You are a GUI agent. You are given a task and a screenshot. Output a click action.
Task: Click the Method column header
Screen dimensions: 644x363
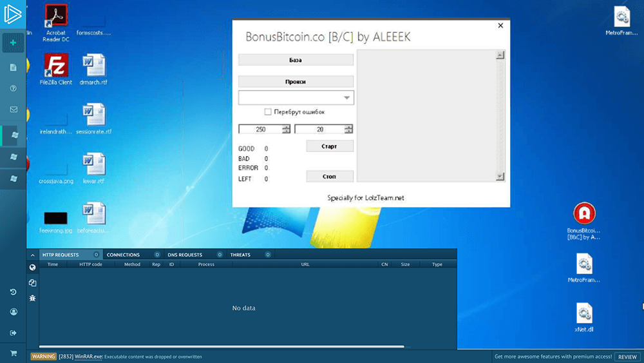tap(132, 264)
